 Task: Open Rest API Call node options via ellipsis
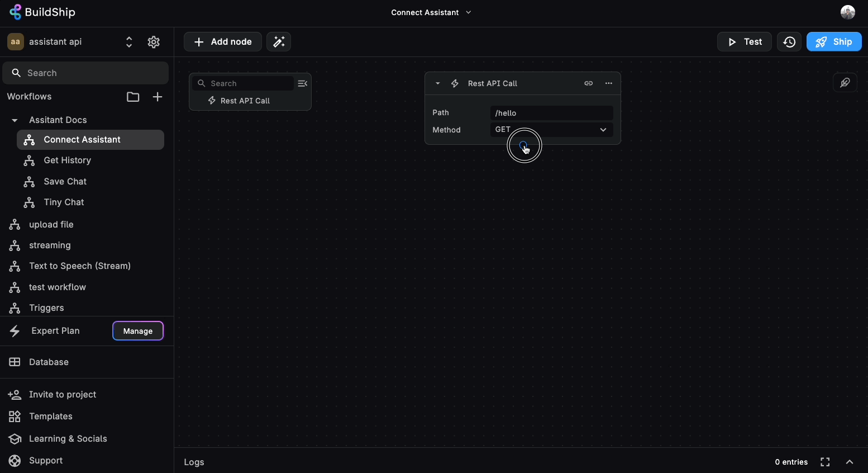(x=608, y=83)
